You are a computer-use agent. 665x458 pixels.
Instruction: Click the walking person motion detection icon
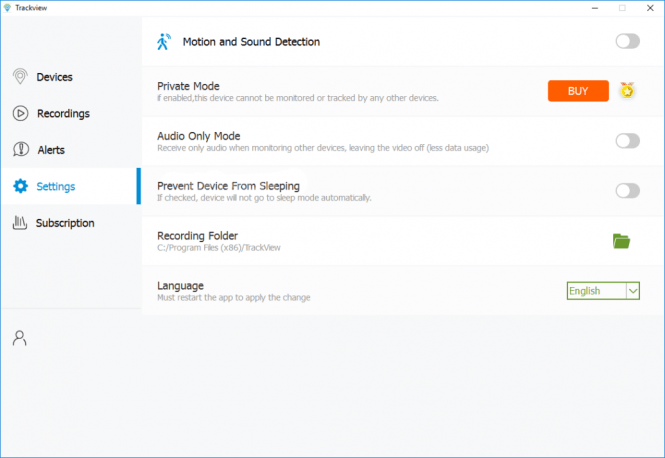coord(164,42)
